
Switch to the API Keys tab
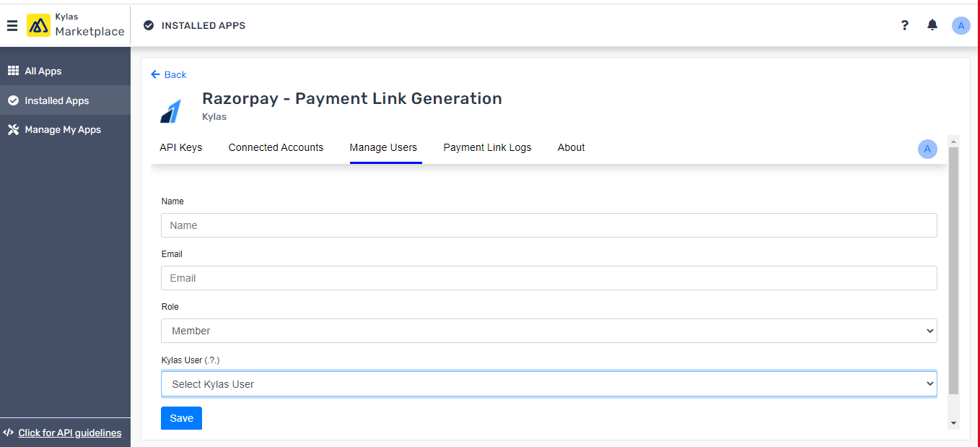click(x=181, y=147)
